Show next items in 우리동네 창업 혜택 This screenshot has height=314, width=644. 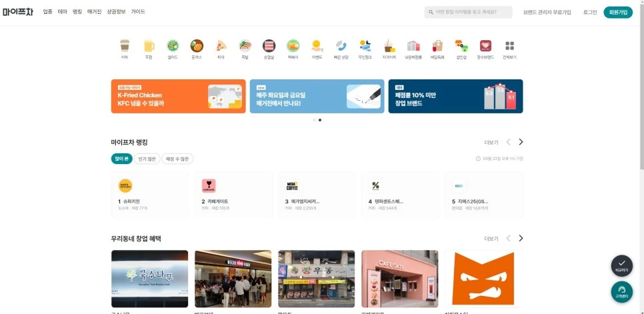tap(521, 238)
